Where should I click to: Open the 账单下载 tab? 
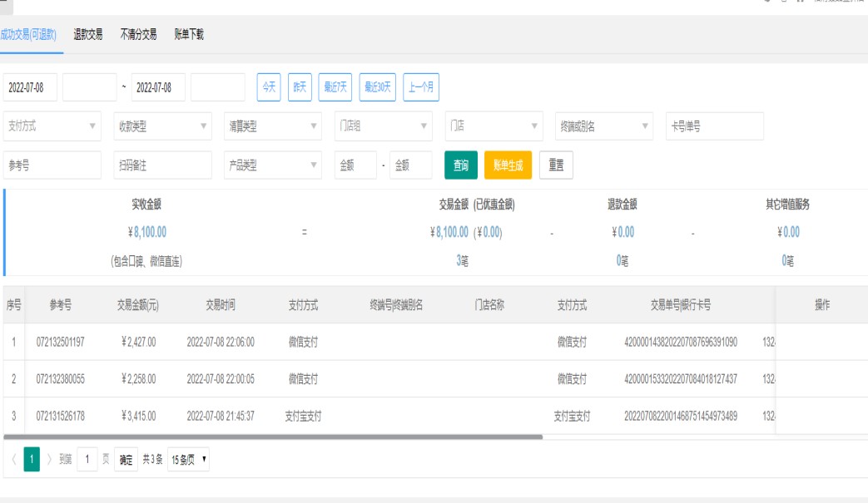coord(189,34)
